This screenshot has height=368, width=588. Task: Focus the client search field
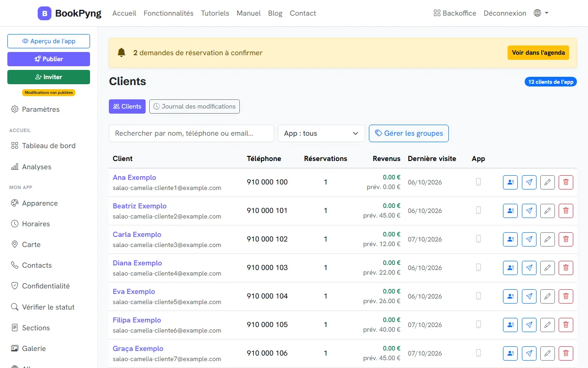[x=192, y=133]
